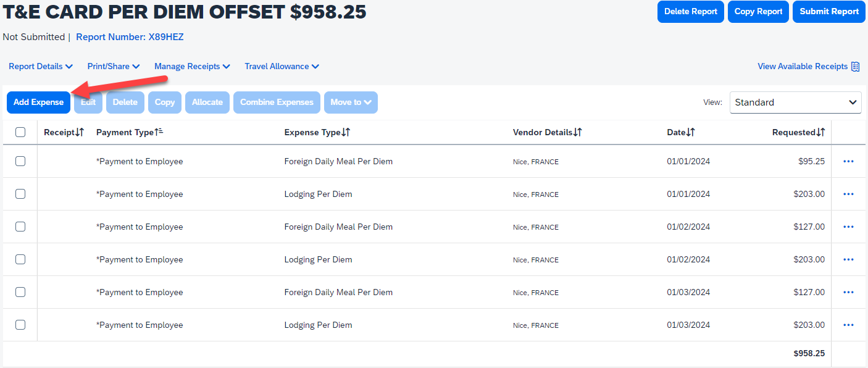This screenshot has height=368, width=868.
Task: Sort by the Requested amount column arrows
Action: tap(821, 132)
